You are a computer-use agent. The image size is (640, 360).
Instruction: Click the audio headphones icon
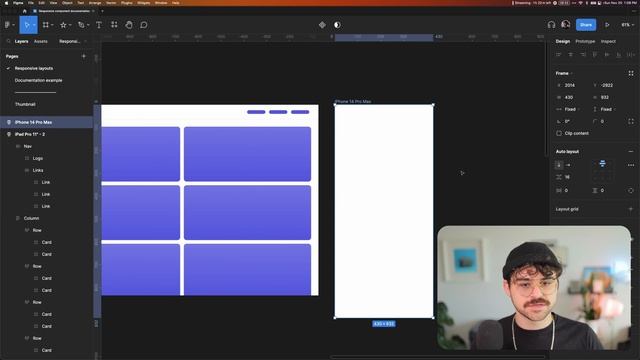click(551, 25)
